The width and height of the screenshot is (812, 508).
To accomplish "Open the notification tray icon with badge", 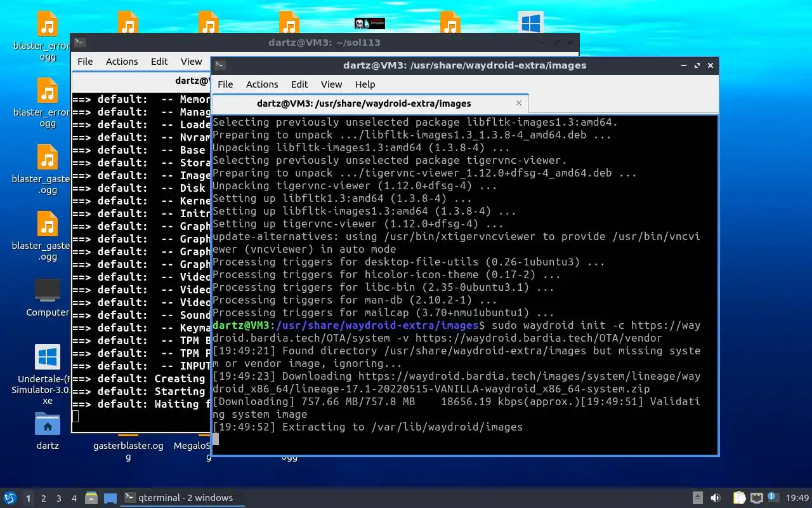I will click(x=773, y=498).
